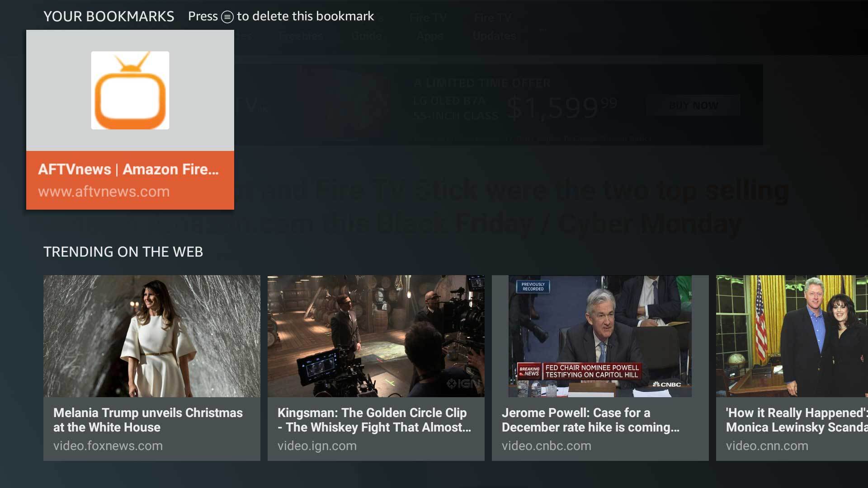Screen dimensions: 868x488
Task: Click the 'YOUR BOOKMARKS' heading
Action: point(109,17)
